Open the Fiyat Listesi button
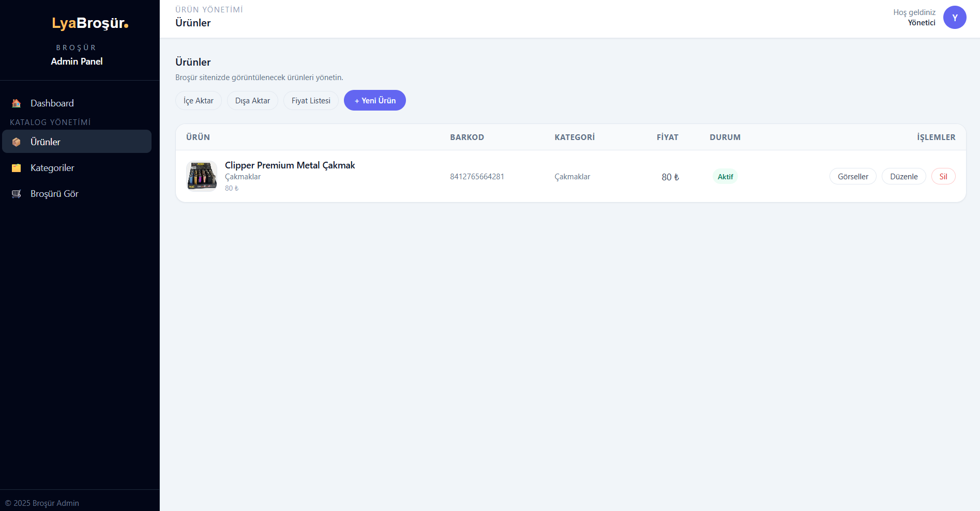The width and height of the screenshot is (980, 511). 311,101
